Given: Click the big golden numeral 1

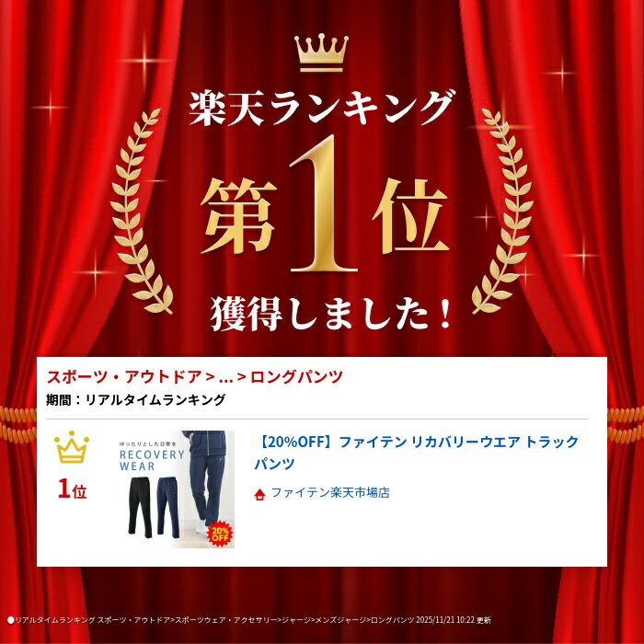Looking at the screenshot, I should pyautogui.click(x=322, y=204).
